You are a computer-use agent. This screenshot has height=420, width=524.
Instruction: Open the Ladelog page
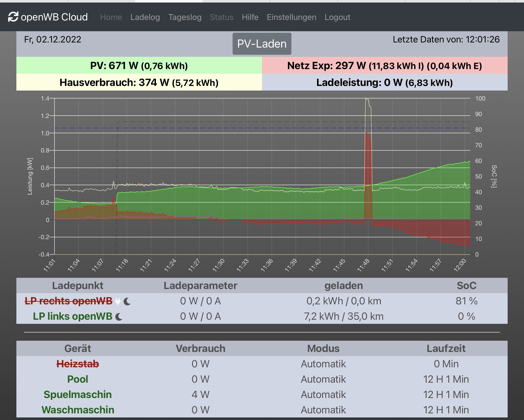(x=145, y=17)
